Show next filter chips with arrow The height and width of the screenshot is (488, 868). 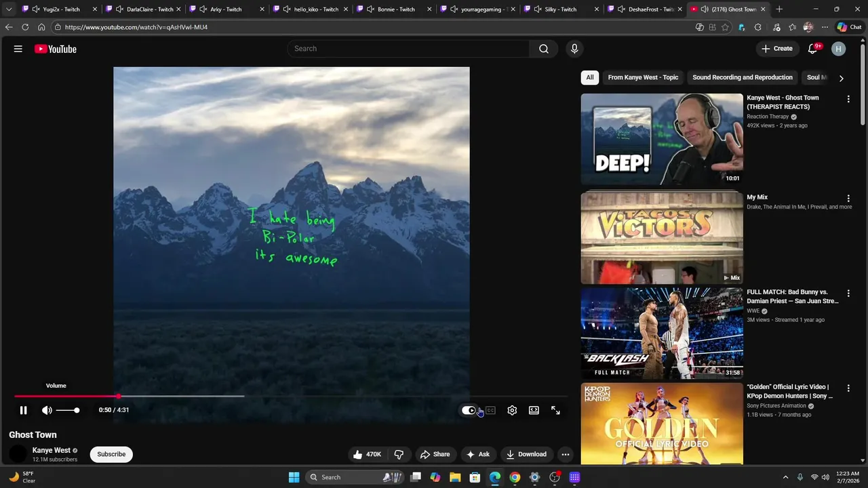point(841,78)
